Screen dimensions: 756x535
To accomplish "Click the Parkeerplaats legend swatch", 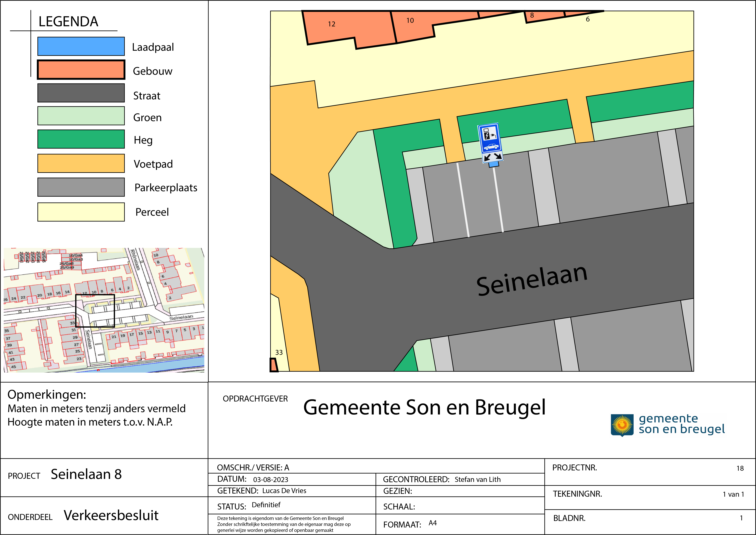I will tap(81, 187).
